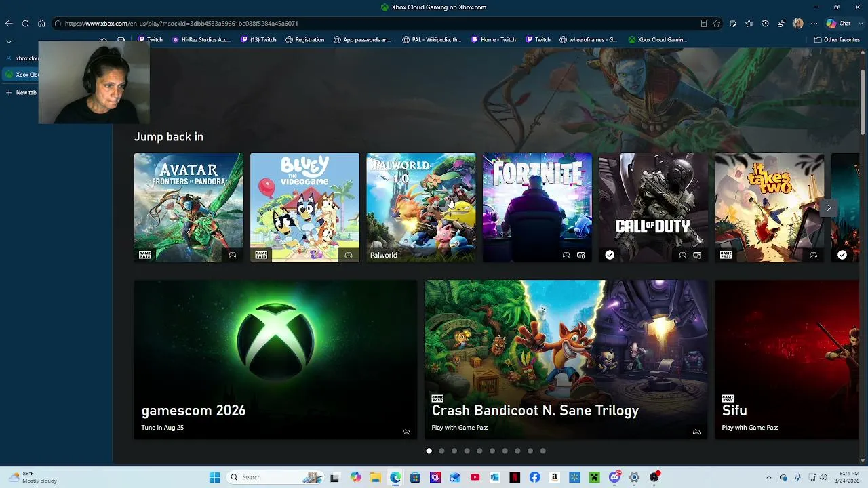Image resolution: width=868 pixels, height=488 pixels.
Task: Open the Windows Start menu
Action: [x=214, y=477]
